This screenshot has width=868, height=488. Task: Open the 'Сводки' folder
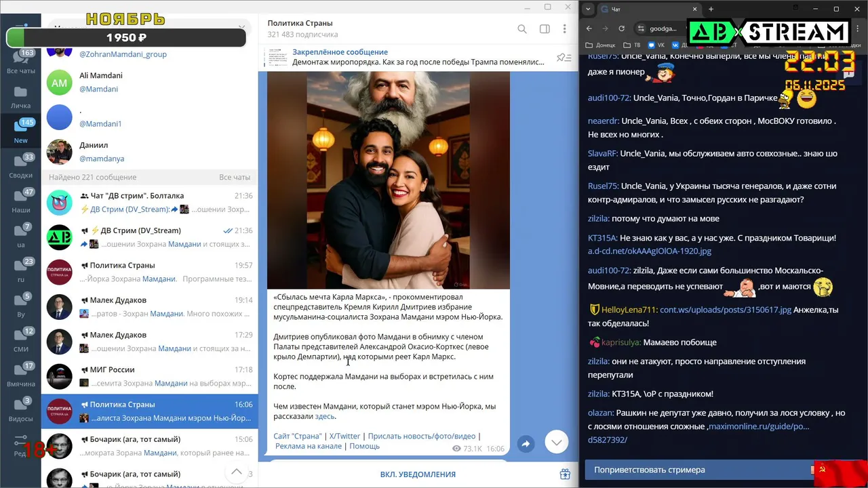pyautogui.click(x=20, y=166)
